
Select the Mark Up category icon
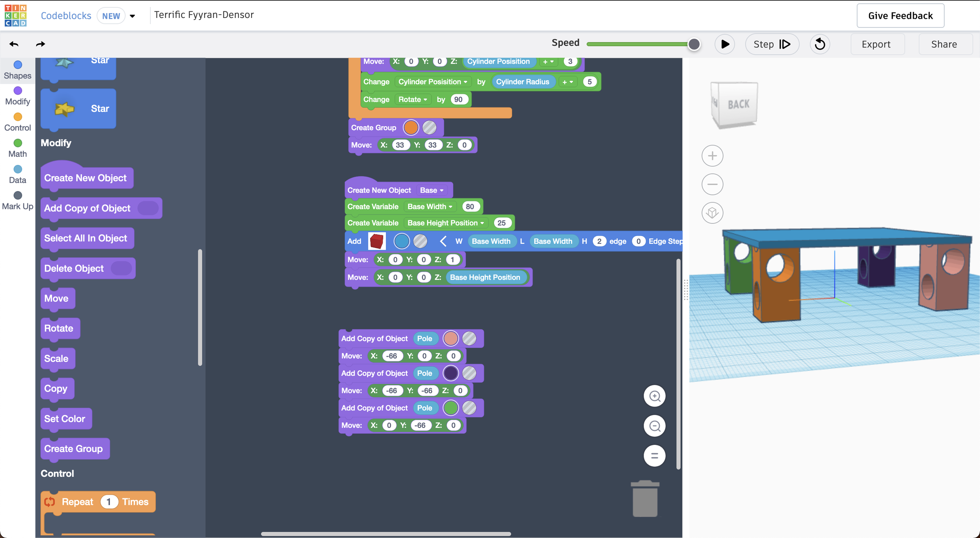click(x=18, y=200)
